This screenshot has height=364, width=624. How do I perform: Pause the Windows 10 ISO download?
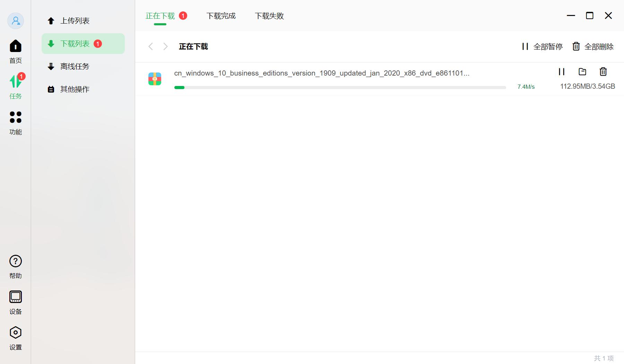point(562,72)
